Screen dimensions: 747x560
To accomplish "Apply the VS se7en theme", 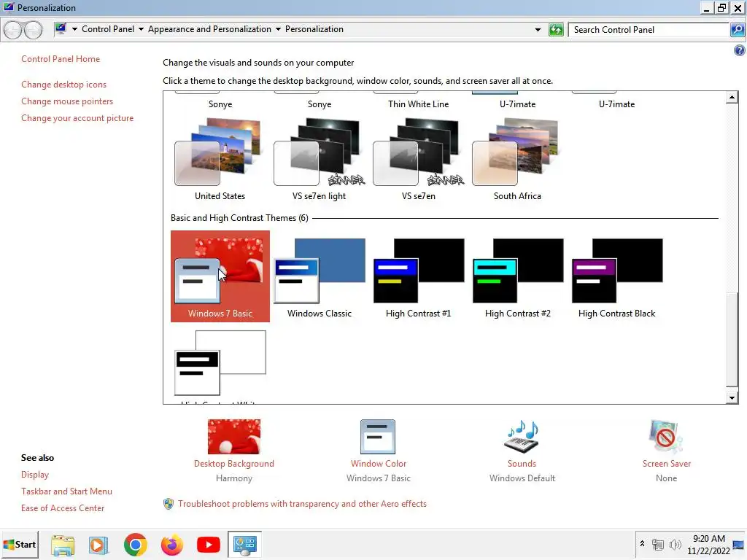I will (x=418, y=160).
